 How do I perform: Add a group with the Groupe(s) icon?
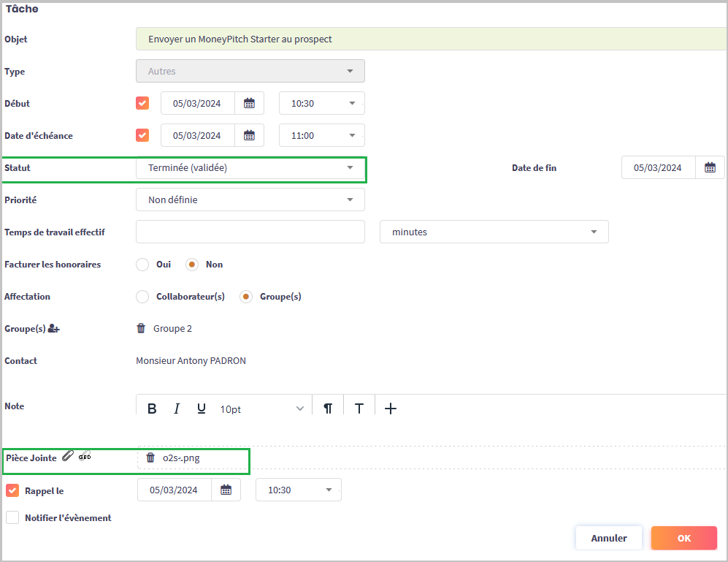click(53, 329)
